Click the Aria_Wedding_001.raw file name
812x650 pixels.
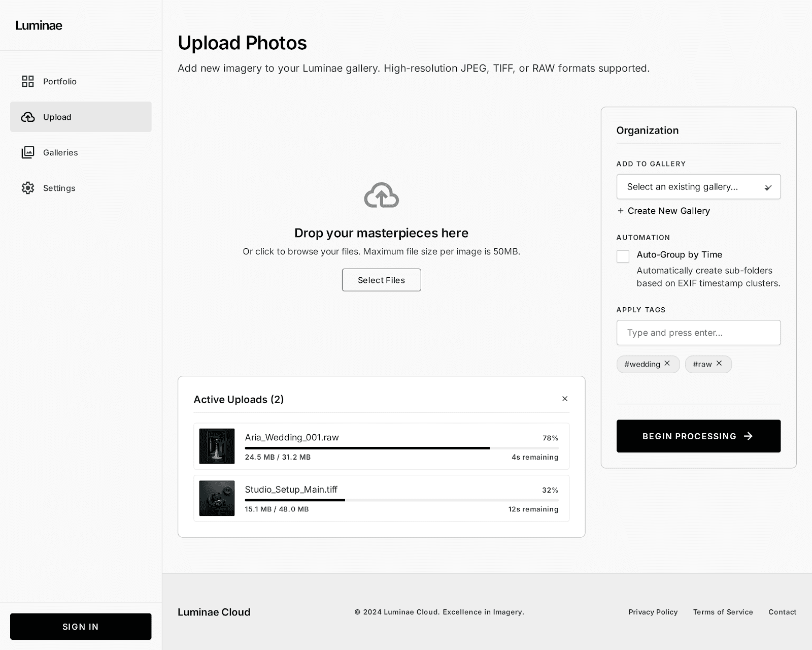coord(292,437)
